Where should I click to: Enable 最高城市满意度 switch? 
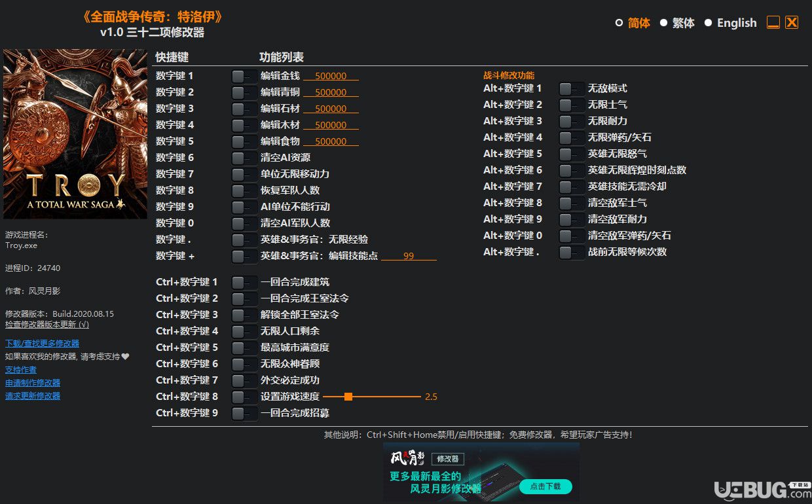point(244,348)
